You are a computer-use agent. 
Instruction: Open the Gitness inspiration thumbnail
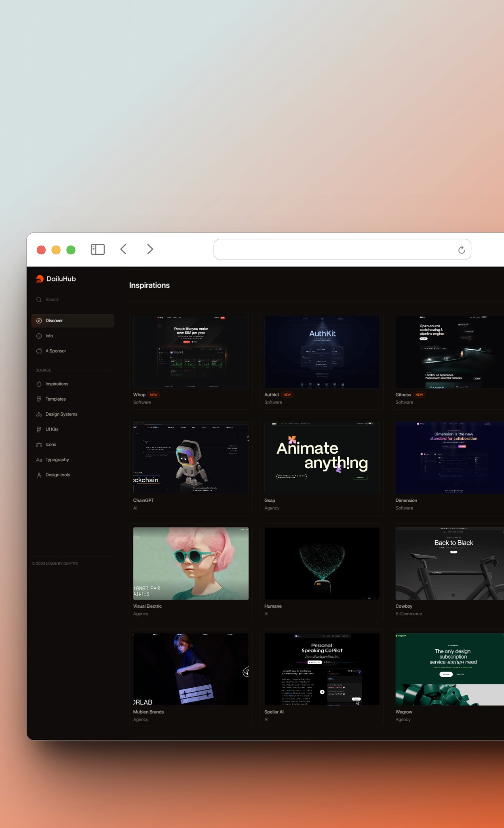pyautogui.click(x=449, y=352)
